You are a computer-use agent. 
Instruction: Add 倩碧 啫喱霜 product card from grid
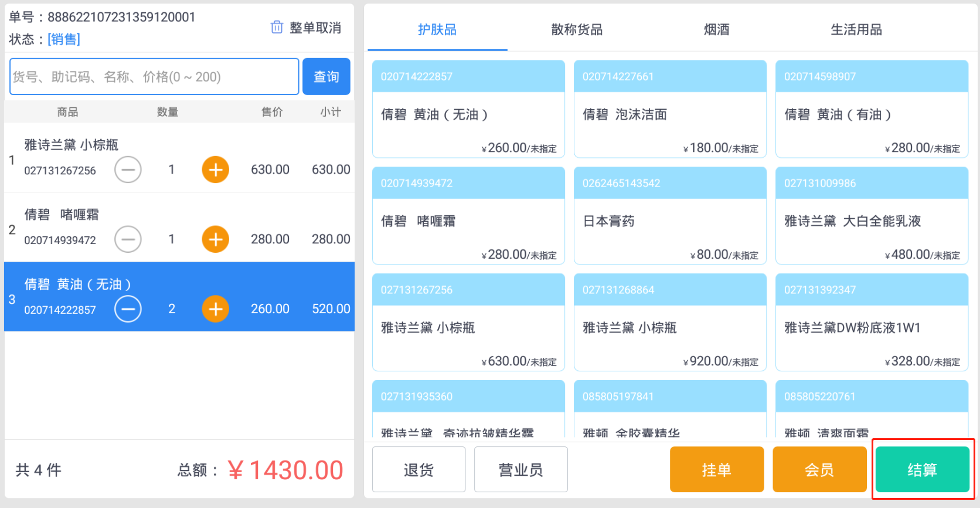[468, 216]
